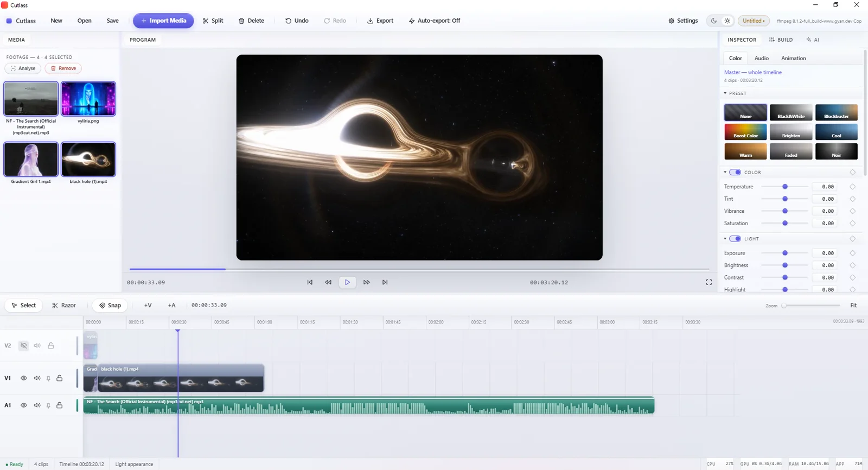Click Save in the top menu
868x470 pixels.
click(112, 21)
